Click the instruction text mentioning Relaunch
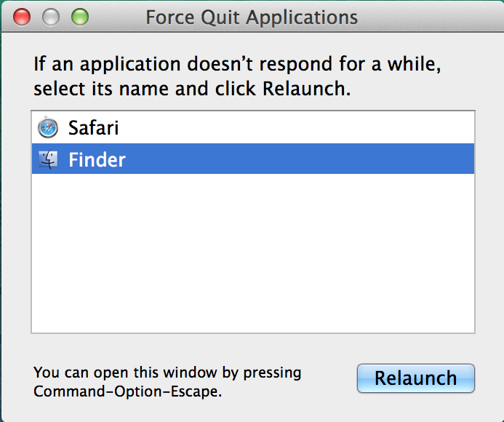Screen dimensions: 504x422 pos(237,76)
